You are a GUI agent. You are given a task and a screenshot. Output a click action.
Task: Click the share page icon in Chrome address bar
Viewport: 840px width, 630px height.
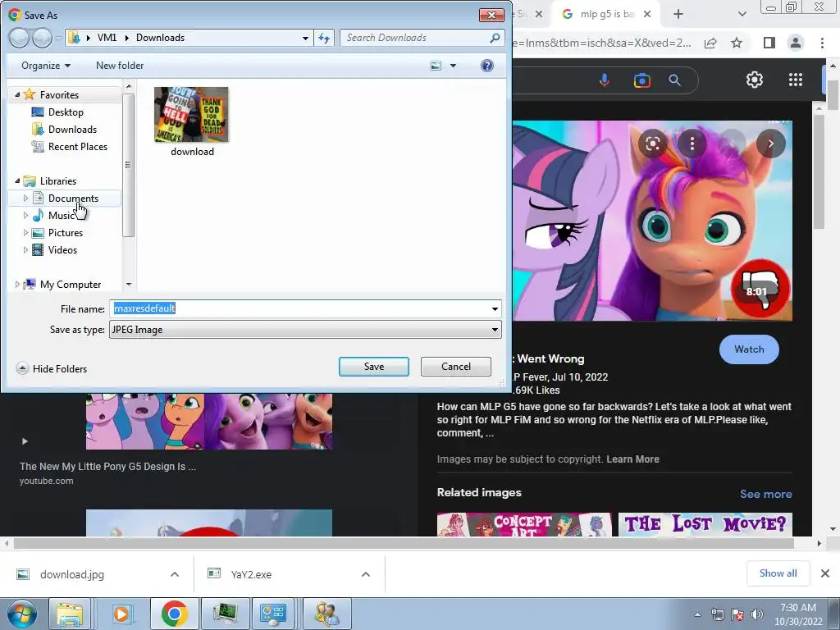point(710,43)
